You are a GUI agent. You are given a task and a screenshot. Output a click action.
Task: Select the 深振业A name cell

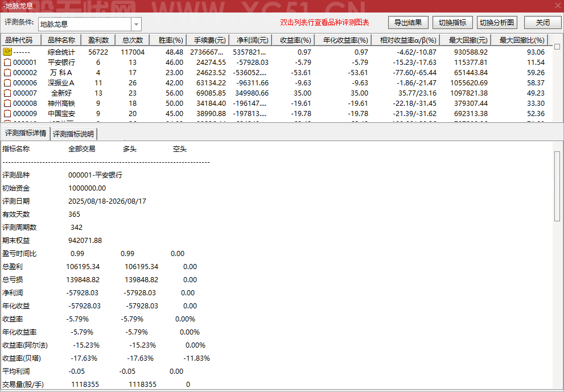pyautogui.click(x=61, y=82)
